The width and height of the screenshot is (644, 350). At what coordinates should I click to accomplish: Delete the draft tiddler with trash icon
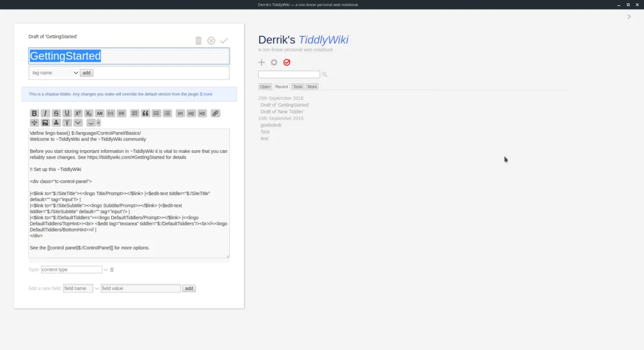(199, 41)
